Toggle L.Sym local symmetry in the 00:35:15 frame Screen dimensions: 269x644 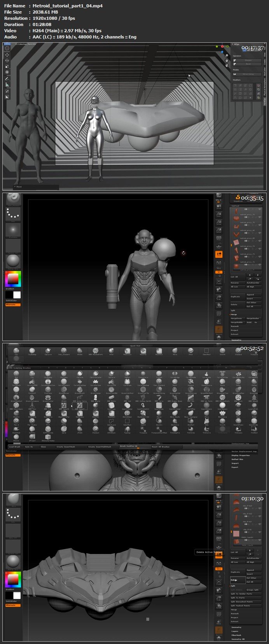click(x=218, y=263)
